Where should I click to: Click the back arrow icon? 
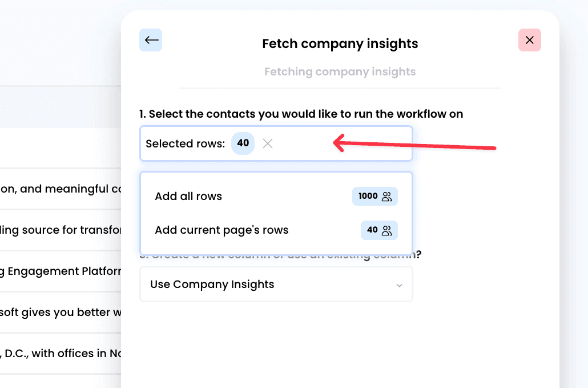(x=151, y=40)
